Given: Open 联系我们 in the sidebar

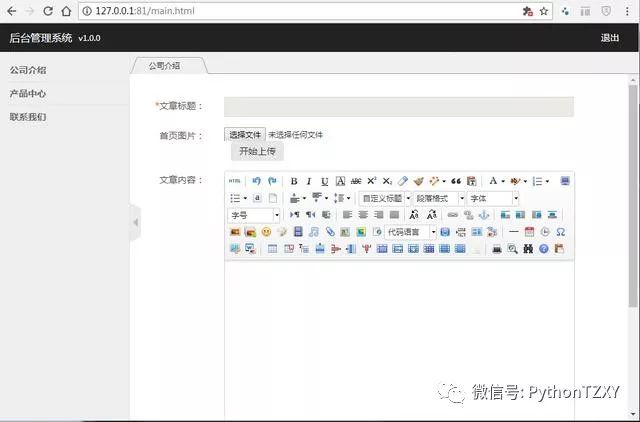Looking at the screenshot, I should (x=28, y=117).
